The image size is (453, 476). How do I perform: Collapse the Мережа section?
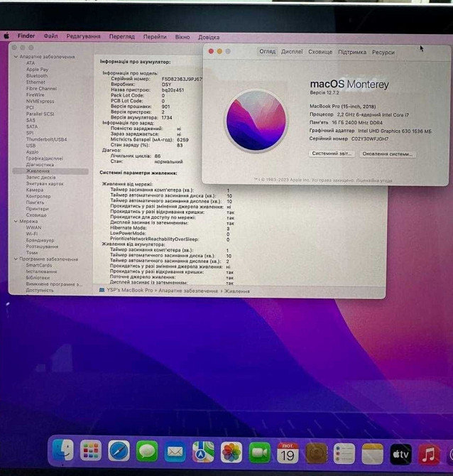pos(16,221)
